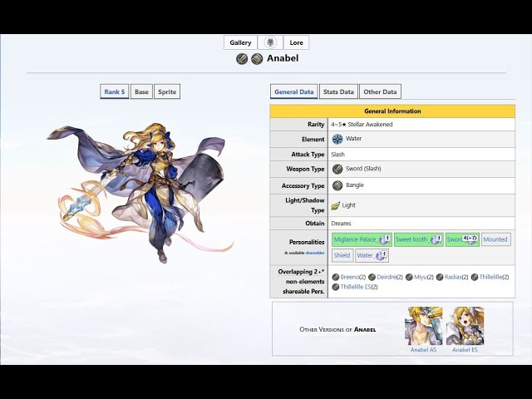532x399 pixels.
Task: Click the weapon icon next to Radias
Action: [x=440, y=277]
